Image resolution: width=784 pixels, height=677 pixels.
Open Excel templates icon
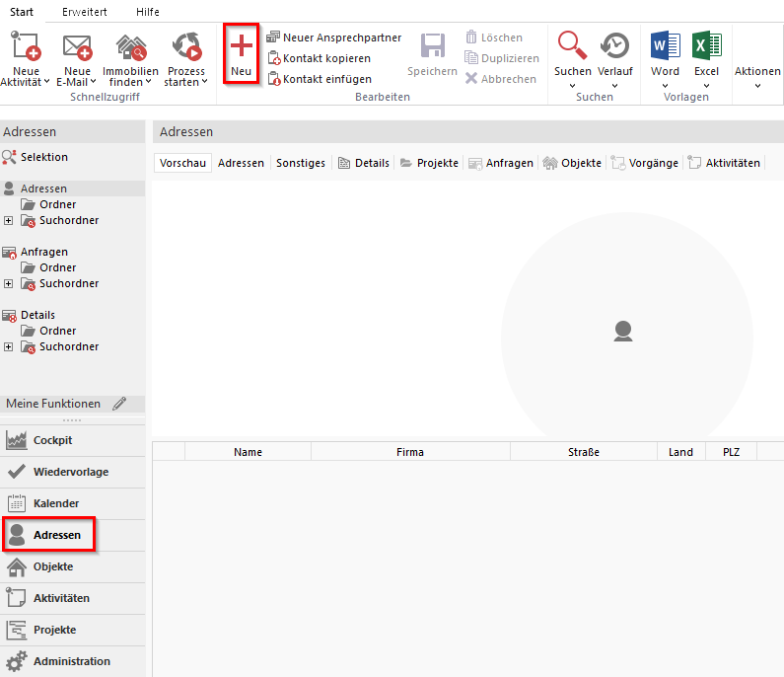tap(706, 46)
